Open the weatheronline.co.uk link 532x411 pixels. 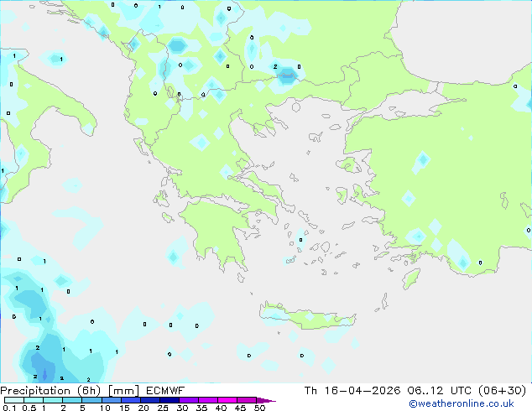point(462,403)
